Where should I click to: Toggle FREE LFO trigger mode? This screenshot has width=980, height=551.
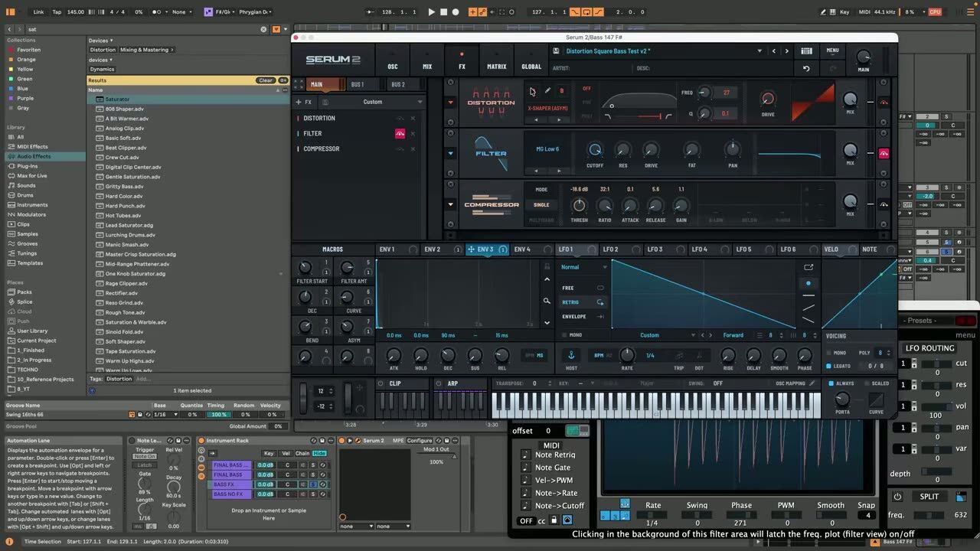[583, 288]
